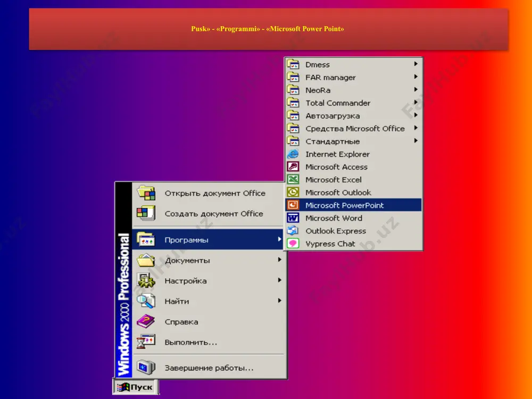Click the NeoRa folder icon
This screenshot has height=399, width=532.
pyautogui.click(x=293, y=90)
